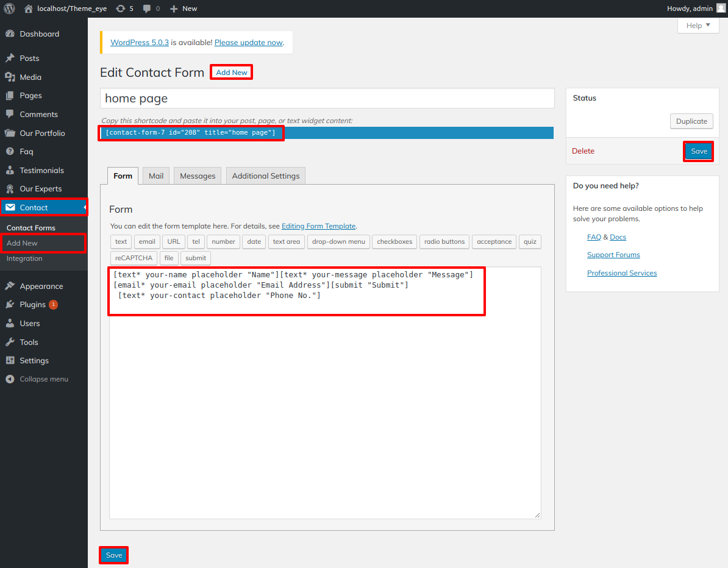Open the comments bubble icon in admin bar

tap(147, 9)
